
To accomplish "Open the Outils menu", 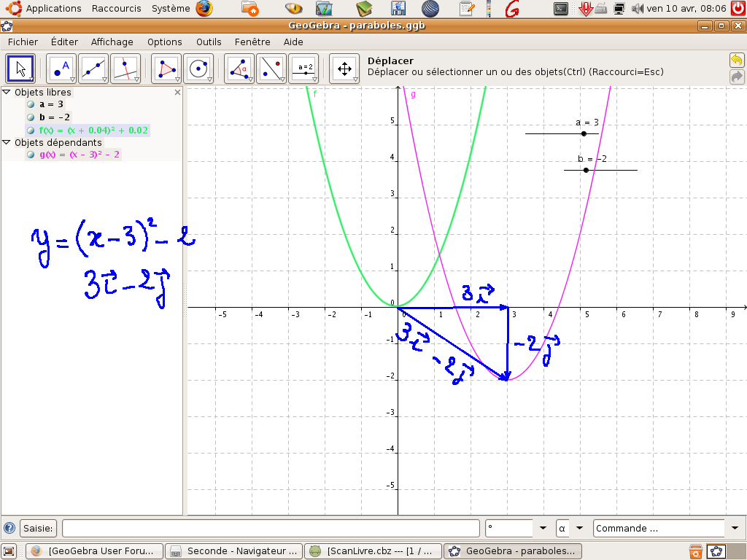I will tap(209, 42).
